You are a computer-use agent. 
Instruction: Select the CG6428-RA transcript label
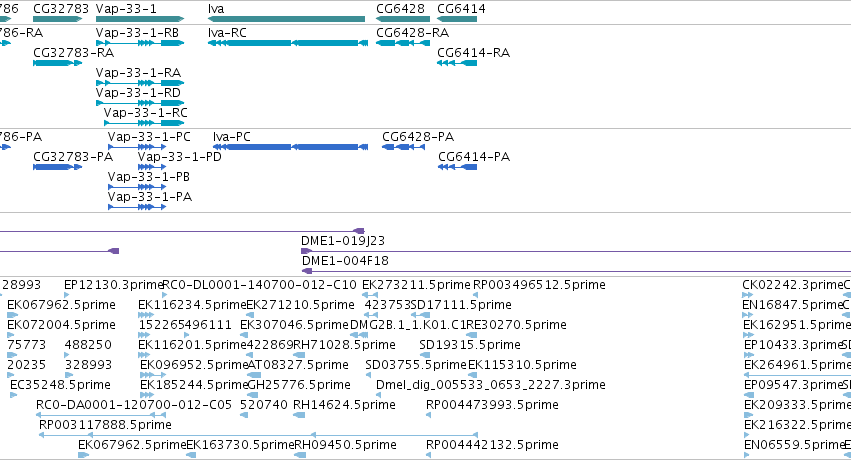pos(412,33)
